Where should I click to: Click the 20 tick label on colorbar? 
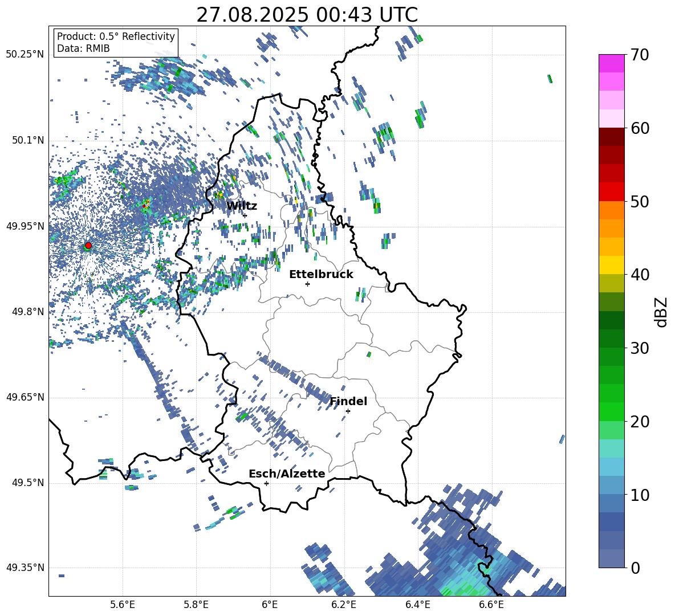[x=639, y=422]
